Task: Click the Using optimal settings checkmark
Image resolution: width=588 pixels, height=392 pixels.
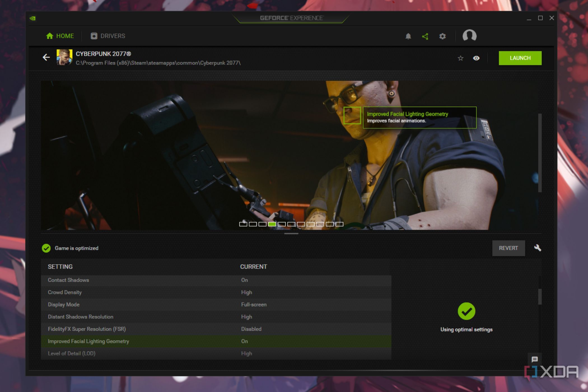Action: pyautogui.click(x=466, y=311)
